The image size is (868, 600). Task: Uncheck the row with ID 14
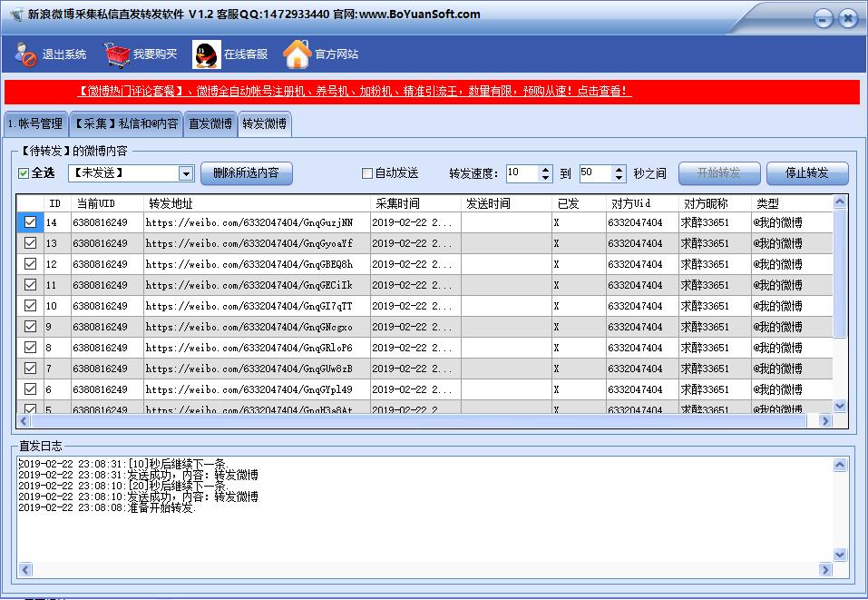31,222
